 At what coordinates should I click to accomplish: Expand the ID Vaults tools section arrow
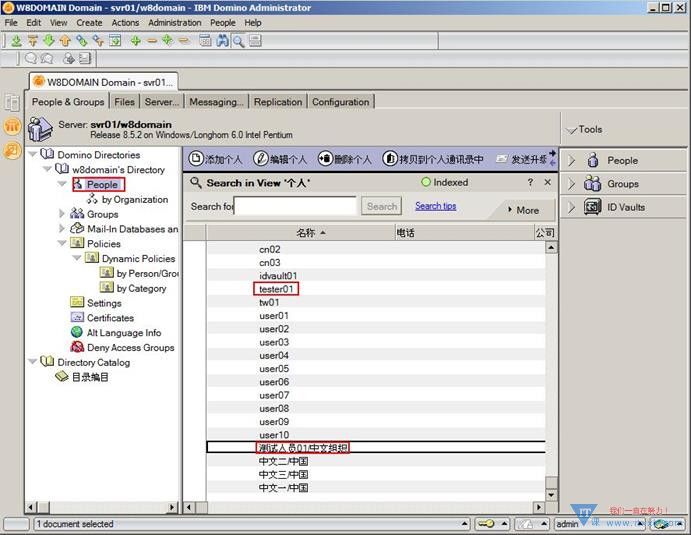[x=572, y=207]
